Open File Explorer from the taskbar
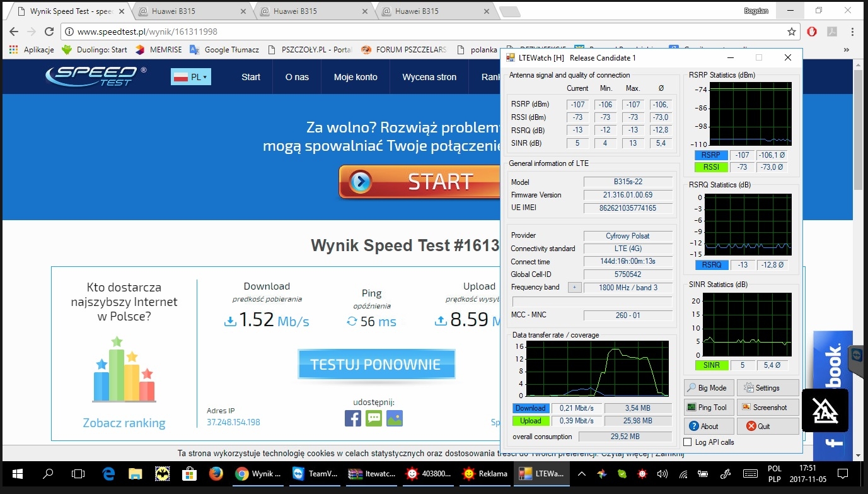 (135, 474)
